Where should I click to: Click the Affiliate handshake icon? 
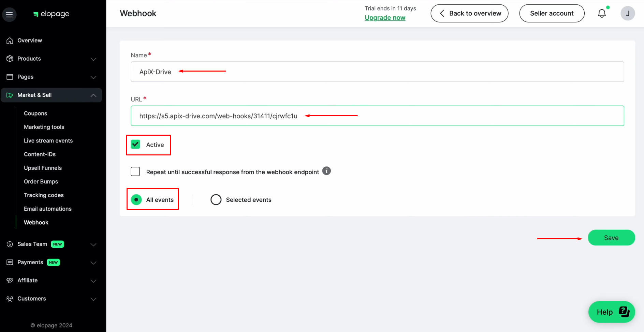coord(10,280)
